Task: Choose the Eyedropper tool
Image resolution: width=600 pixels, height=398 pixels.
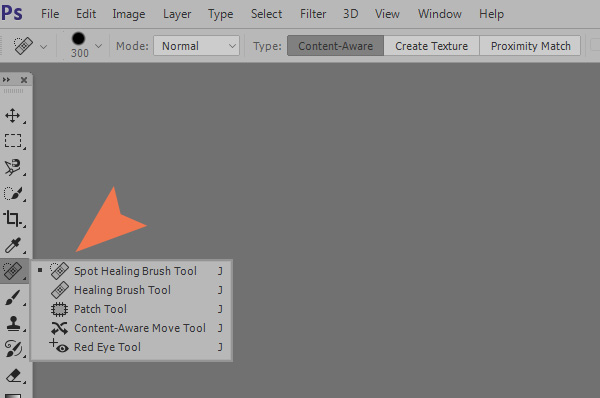Action: pyautogui.click(x=13, y=245)
